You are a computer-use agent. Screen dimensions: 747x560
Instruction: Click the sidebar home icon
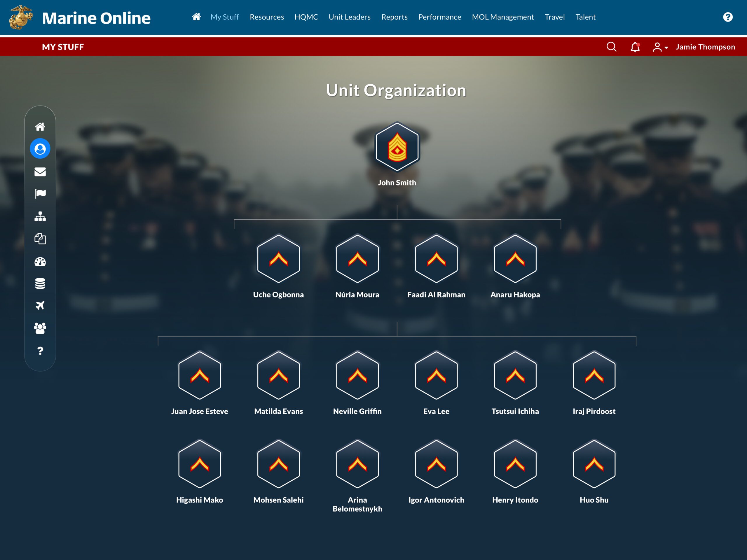[40, 127]
